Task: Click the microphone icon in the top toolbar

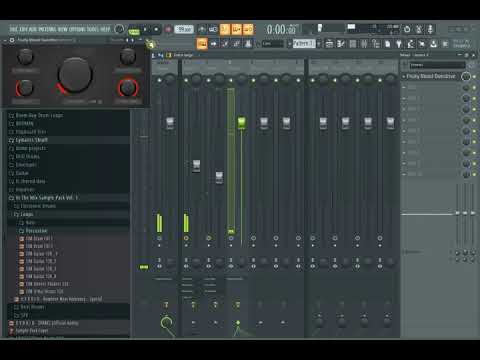Action: coord(430,29)
